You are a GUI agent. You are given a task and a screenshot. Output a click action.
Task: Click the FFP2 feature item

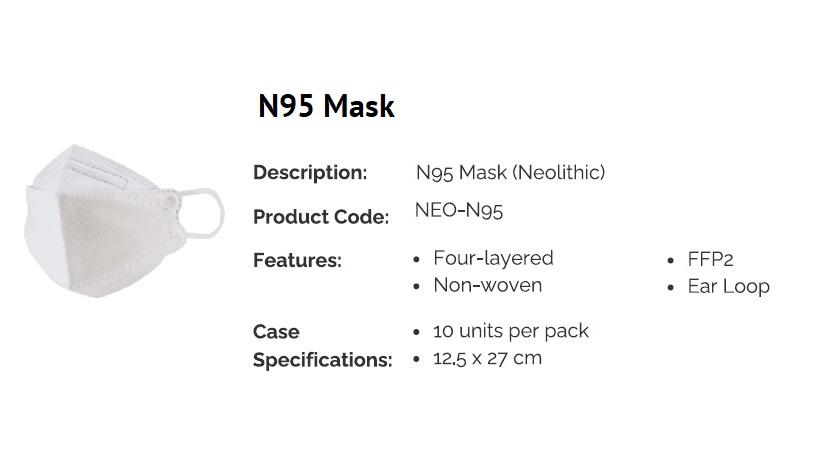[710, 259]
